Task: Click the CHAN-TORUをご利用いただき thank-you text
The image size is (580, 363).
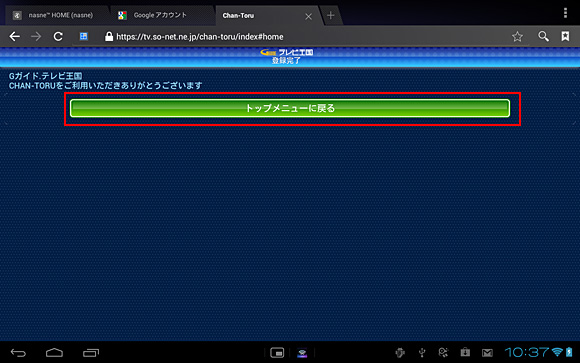Action: pyautogui.click(x=105, y=85)
